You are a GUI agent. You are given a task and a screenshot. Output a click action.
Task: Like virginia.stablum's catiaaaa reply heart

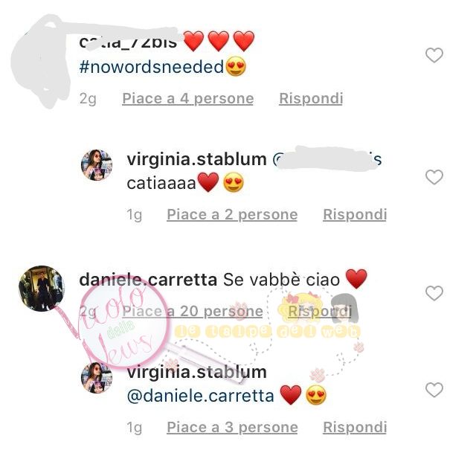(434, 177)
